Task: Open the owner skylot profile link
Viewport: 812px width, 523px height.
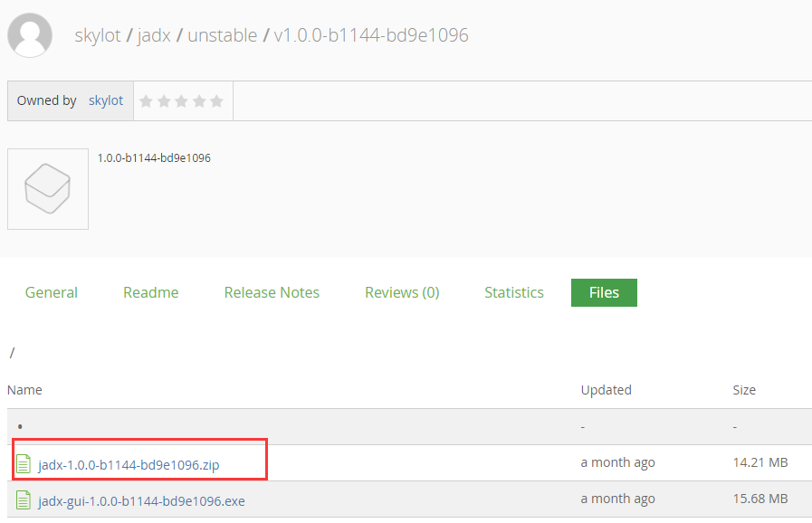Action: click(x=106, y=100)
